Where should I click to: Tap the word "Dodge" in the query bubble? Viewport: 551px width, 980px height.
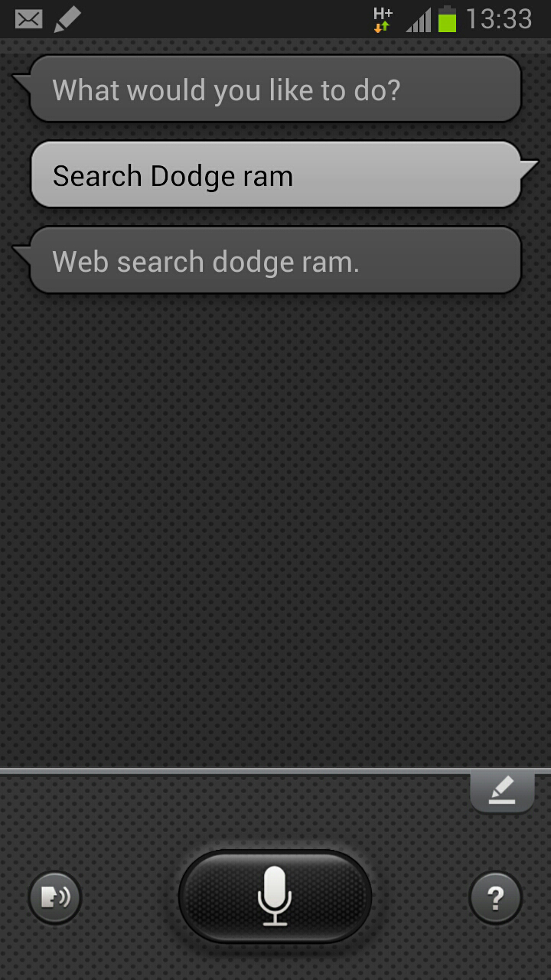click(x=192, y=176)
